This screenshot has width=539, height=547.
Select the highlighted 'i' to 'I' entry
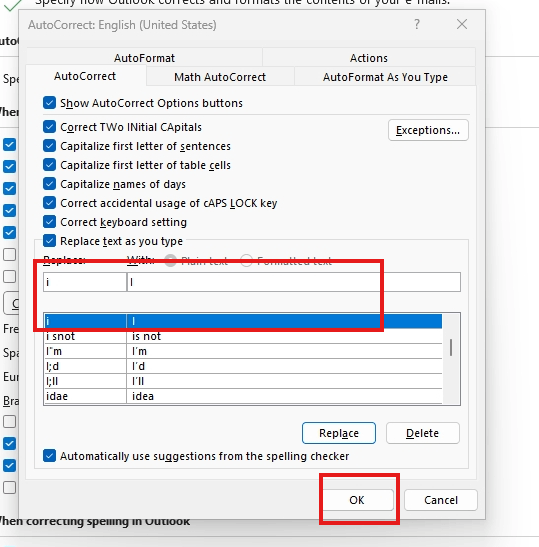coord(243,321)
